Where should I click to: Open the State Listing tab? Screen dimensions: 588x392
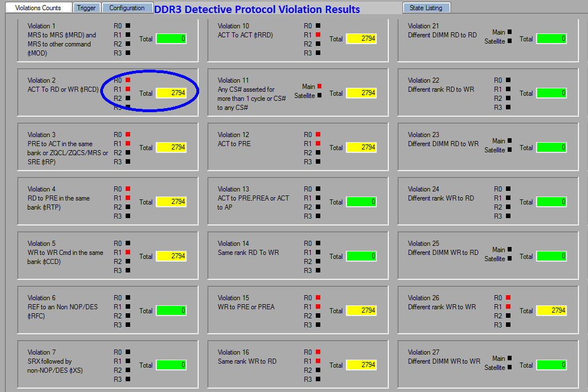426,8
